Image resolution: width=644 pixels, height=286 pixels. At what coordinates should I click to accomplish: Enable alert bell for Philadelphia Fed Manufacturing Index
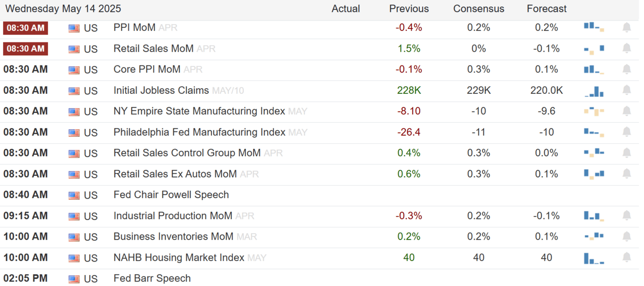(x=627, y=132)
